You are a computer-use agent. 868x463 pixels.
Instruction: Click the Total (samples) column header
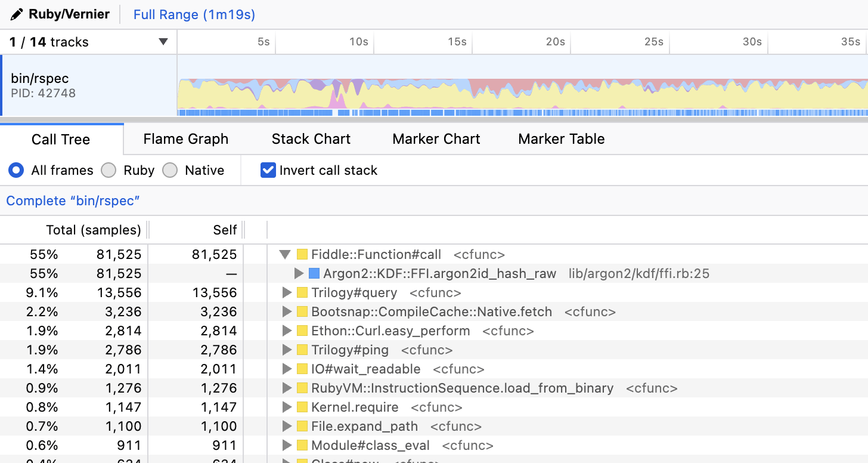[x=94, y=230]
